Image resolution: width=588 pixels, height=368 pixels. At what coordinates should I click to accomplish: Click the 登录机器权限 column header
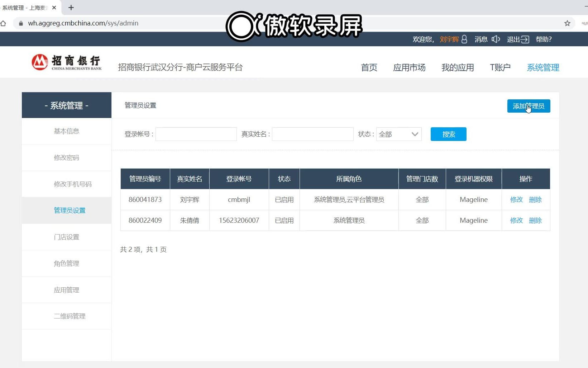coord(474,179)
